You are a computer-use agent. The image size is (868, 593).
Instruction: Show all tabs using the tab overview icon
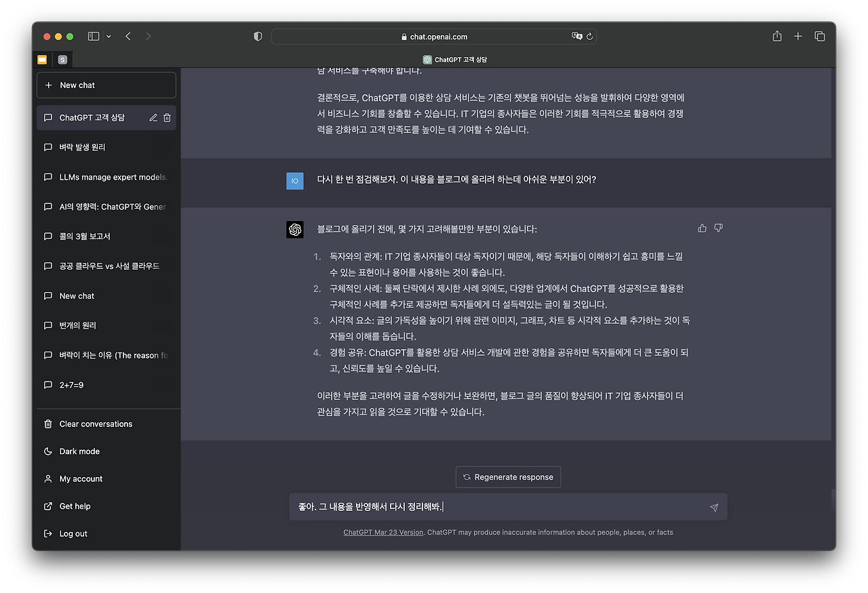pyautogui.click(x=820, y=36)
